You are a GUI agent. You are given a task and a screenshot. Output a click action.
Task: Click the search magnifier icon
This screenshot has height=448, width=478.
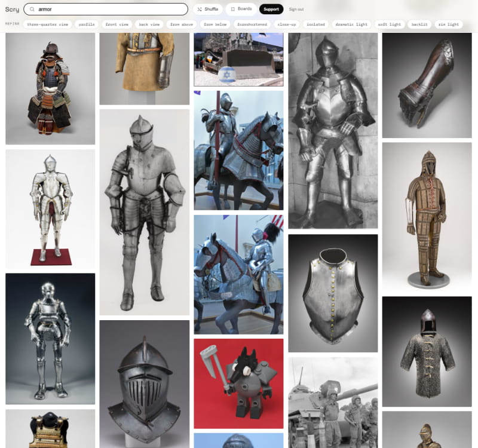coord(32,10)
